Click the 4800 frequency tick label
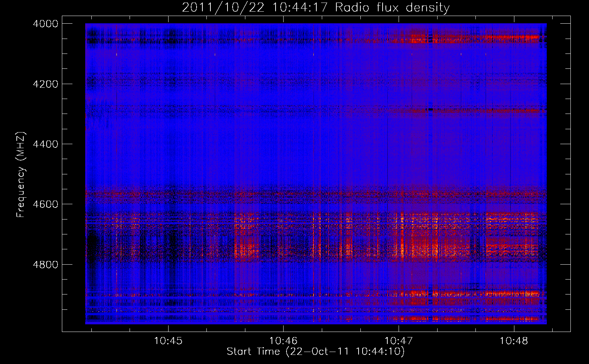 click(46, 265)
